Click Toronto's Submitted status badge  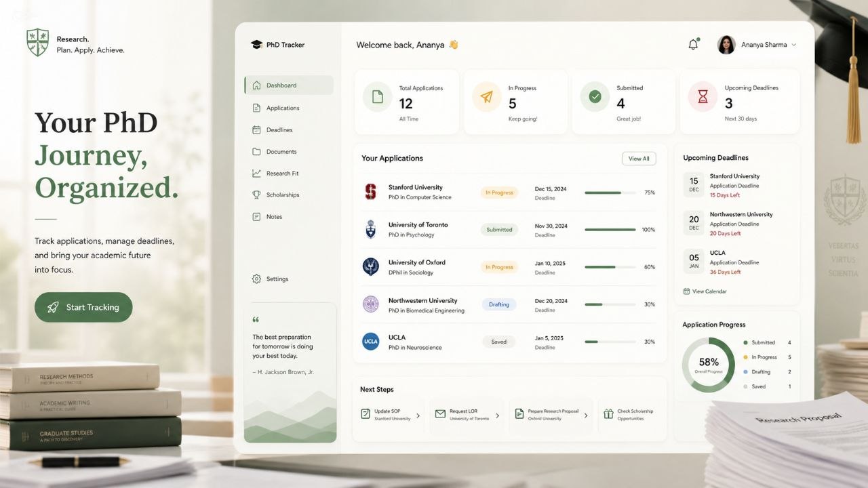499,230
